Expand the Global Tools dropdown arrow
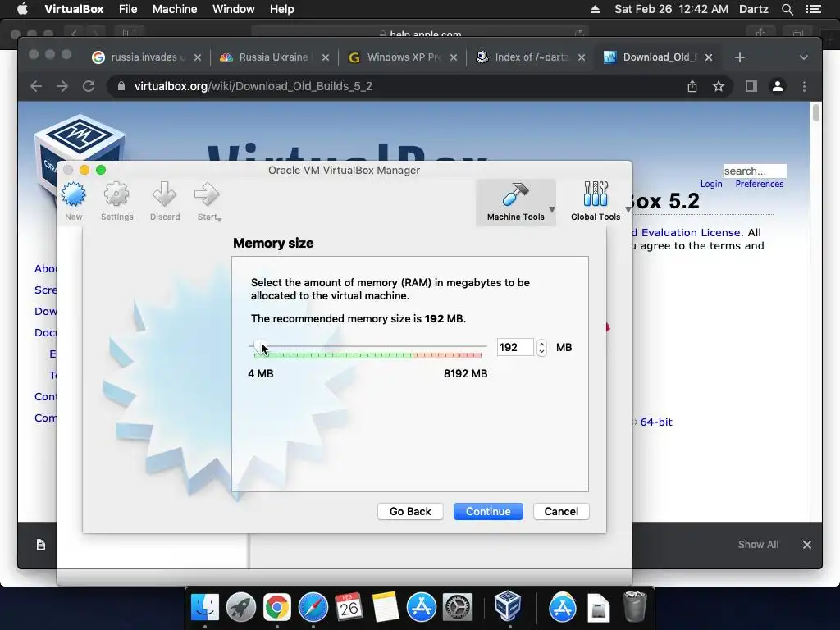The image size is (840, 630). pyautogui.click(x=628, y=209)
